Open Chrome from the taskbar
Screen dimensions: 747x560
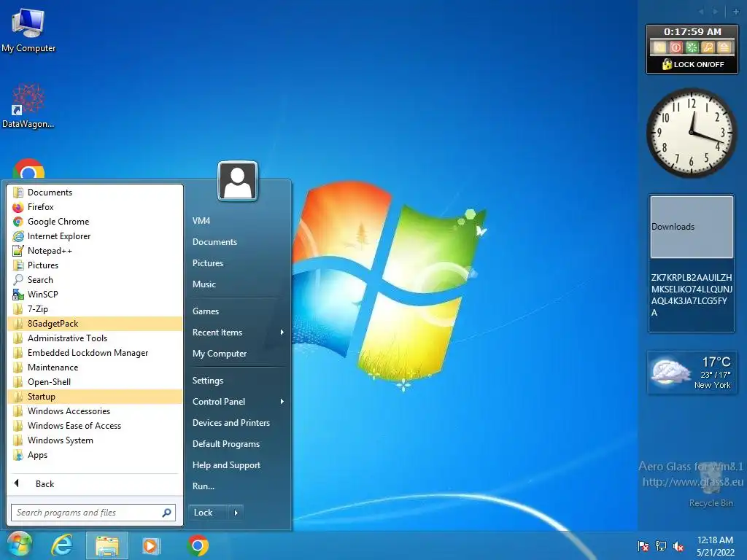pyautogui.click(x=198, y=545)
